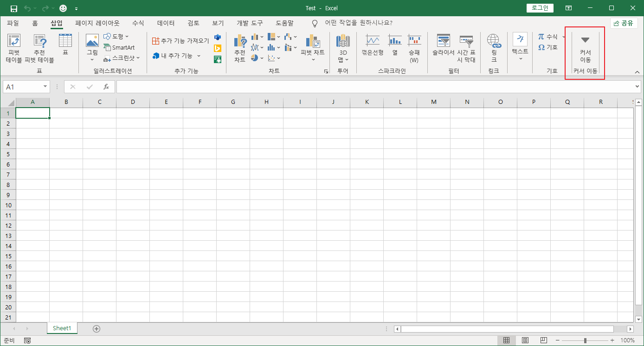Insert a Timeline (시간 표시 막대)

[466, 48]
